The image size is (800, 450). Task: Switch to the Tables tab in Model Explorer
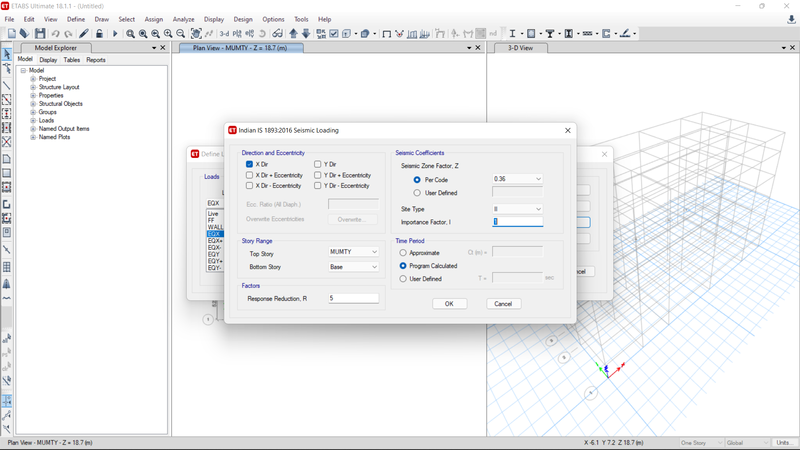coord(71,60)
